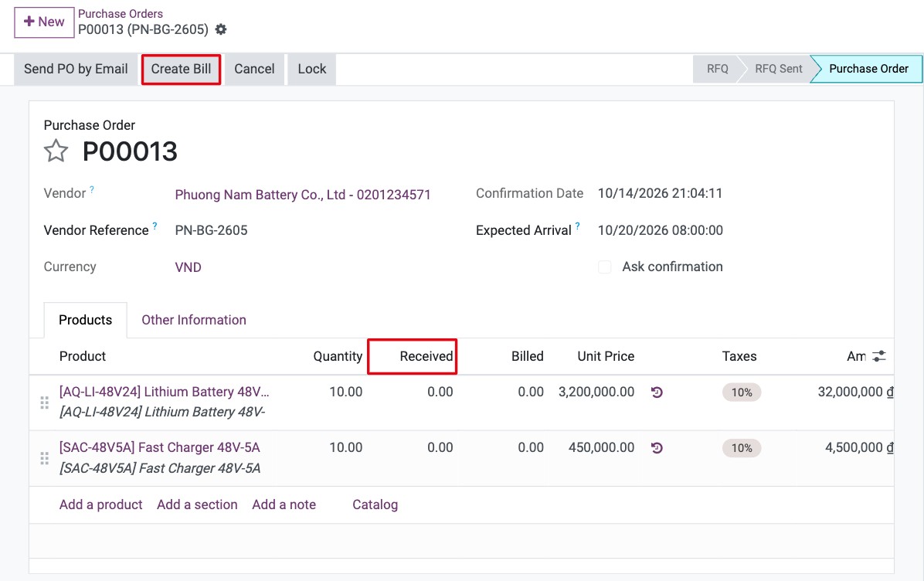The image size is (924, 581).
Task: Click the Quantity column header
Action: tap(338, 356)
